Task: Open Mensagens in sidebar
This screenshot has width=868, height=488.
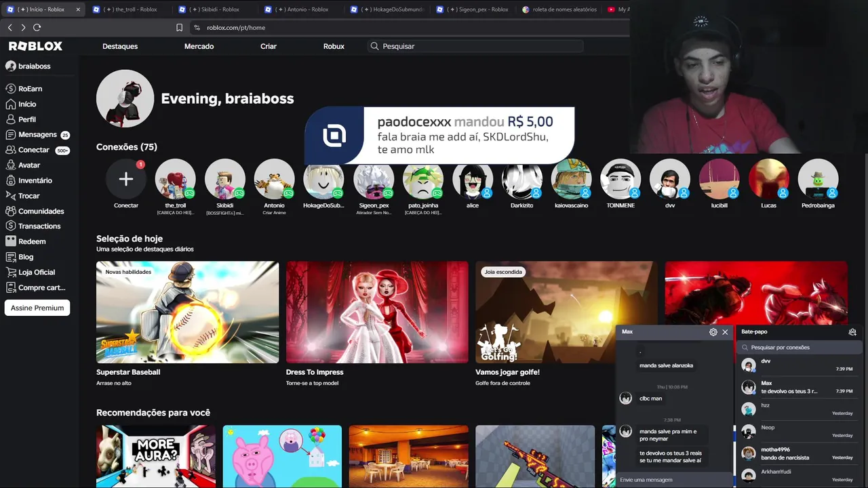Action: click(37, 134)
